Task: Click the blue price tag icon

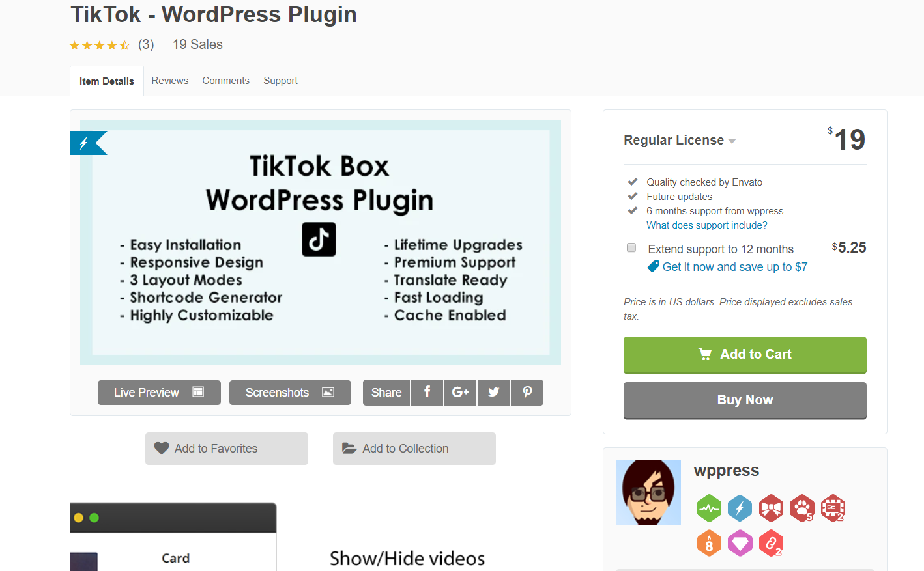Action: [653, 266]
